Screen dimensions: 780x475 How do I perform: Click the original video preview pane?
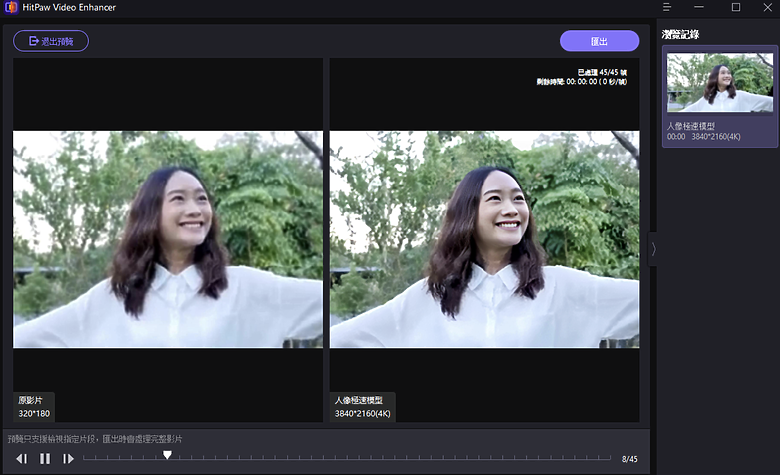click(168, 239)
